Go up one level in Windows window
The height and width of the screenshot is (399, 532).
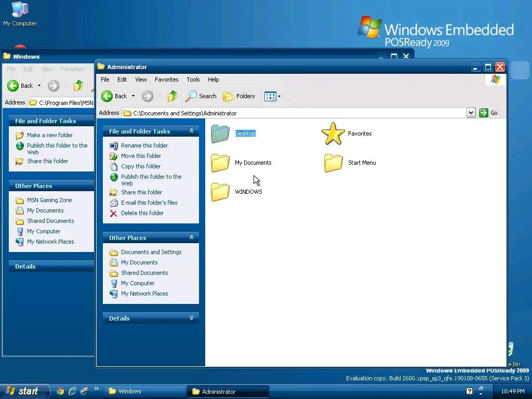(x=78, y=86)
